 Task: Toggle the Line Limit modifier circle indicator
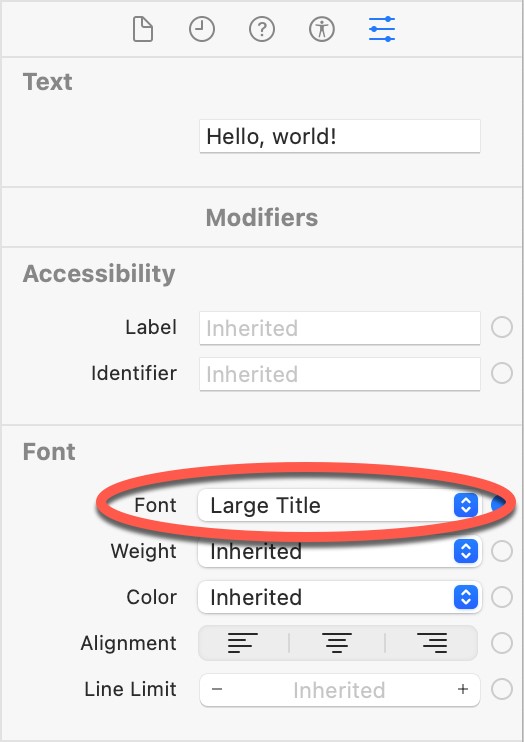click(502, 689)
